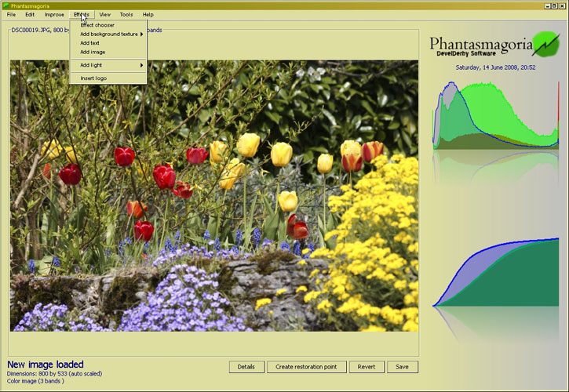Choose the Add text menu entry

89,43
